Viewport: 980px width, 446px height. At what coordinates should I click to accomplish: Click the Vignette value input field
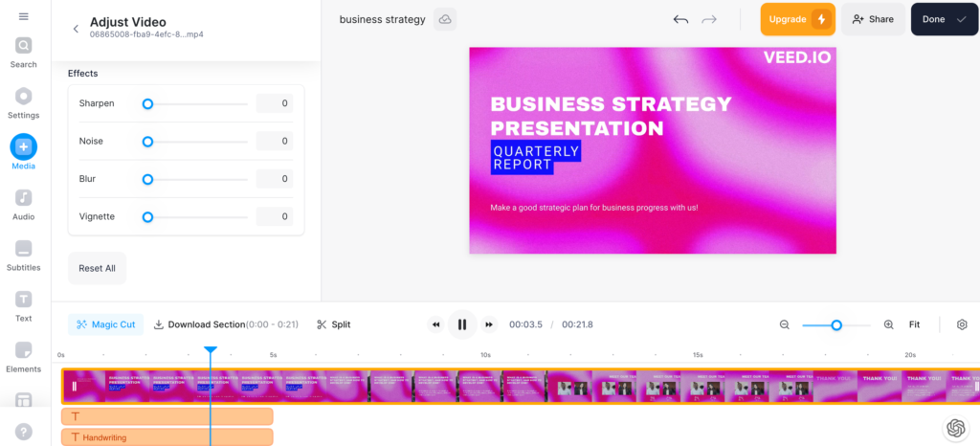coord(275,217)
